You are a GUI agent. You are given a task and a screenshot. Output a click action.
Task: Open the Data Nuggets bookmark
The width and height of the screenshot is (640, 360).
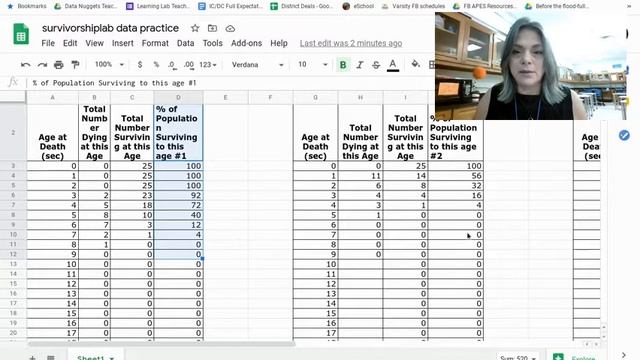(85, 6)
